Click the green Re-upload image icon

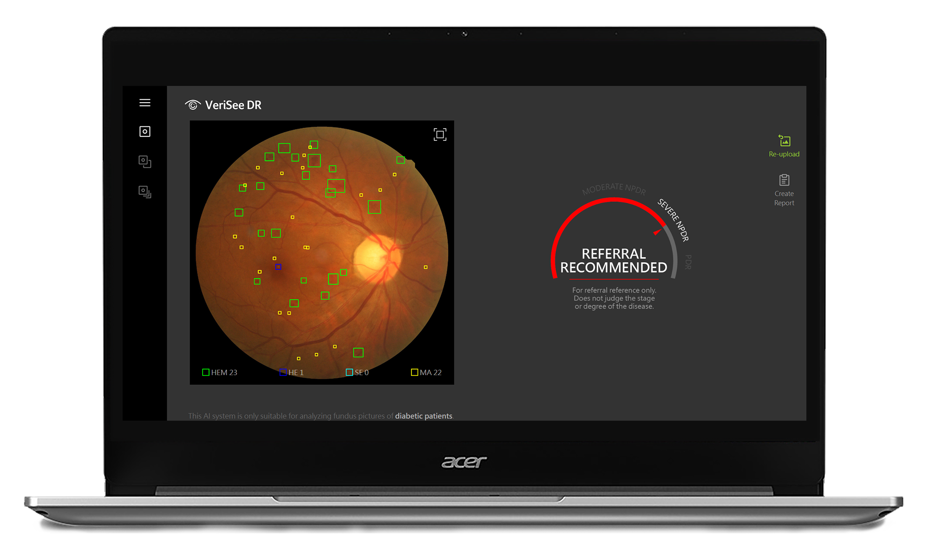pos(784,140)
